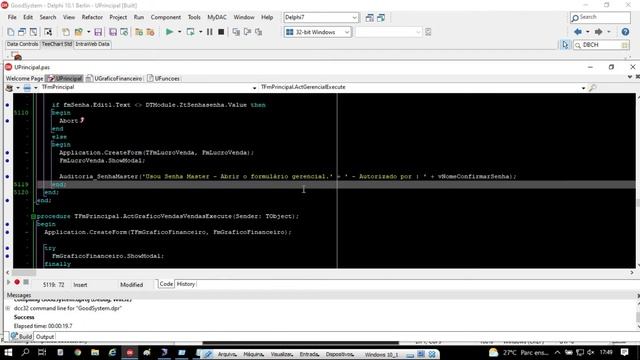Open the MyDAC menu

(217, 17)
